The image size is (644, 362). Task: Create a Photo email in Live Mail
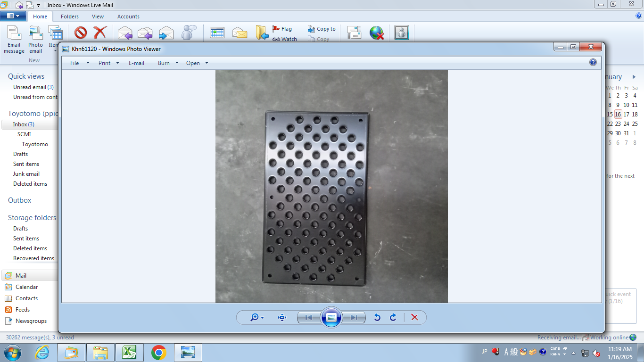tap(35, 40)
